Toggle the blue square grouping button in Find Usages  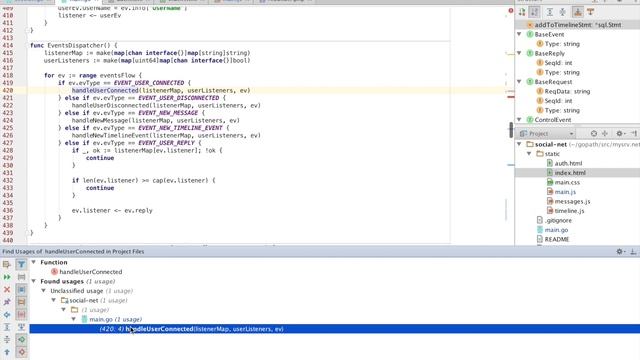[x=21, y=289]
